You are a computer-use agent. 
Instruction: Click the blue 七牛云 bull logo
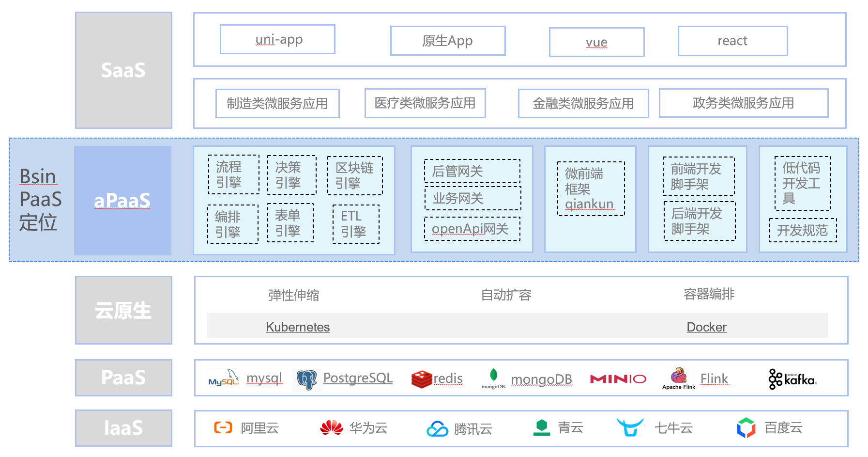pos(630,427)
